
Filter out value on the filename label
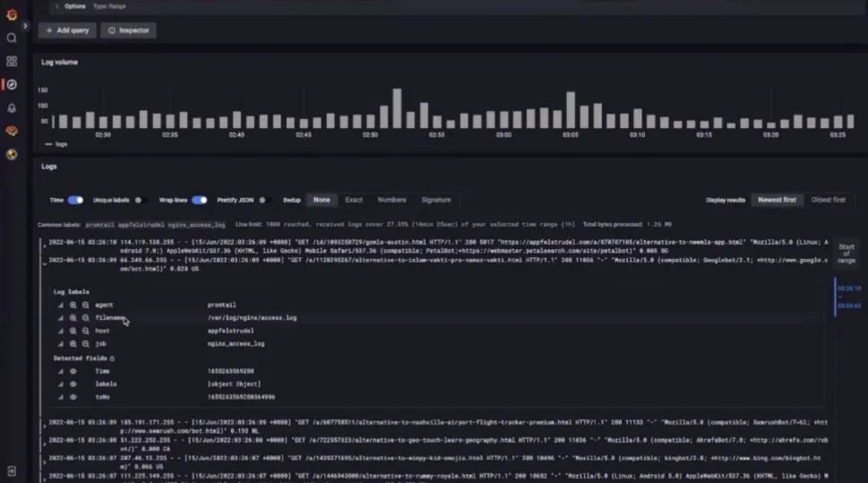coord(85,318)
